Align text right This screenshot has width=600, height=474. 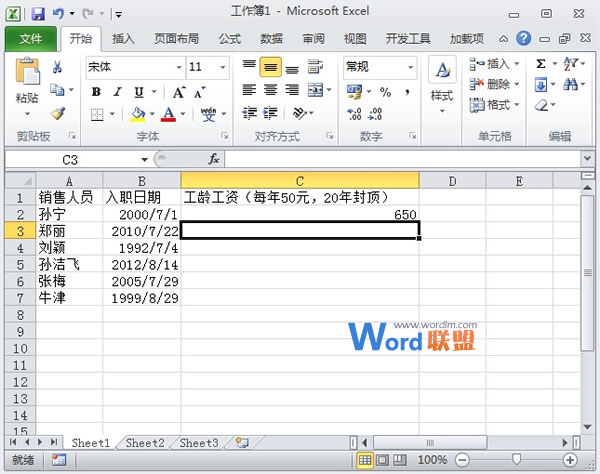pos(292,90)
